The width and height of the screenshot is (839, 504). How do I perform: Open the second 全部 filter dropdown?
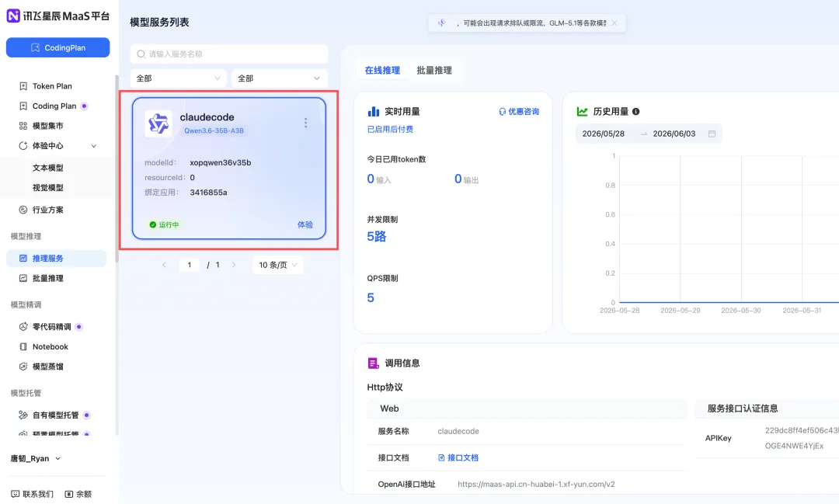coord(280,78)
